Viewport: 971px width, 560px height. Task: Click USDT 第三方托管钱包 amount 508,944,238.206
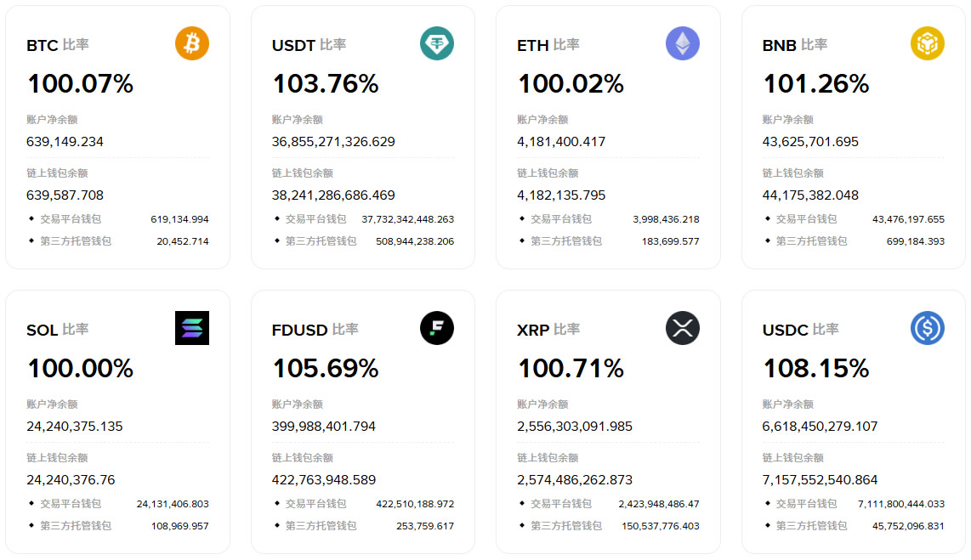click(x=415, y=241)
